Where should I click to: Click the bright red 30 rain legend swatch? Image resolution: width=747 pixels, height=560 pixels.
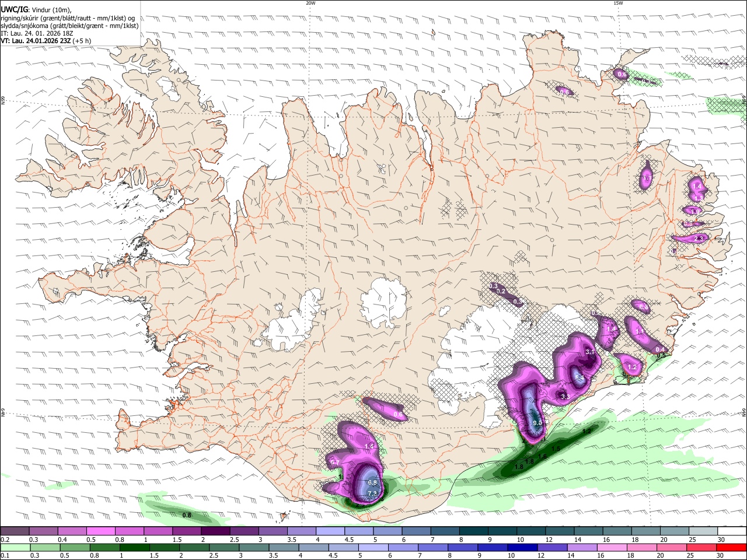pos(732,547)
